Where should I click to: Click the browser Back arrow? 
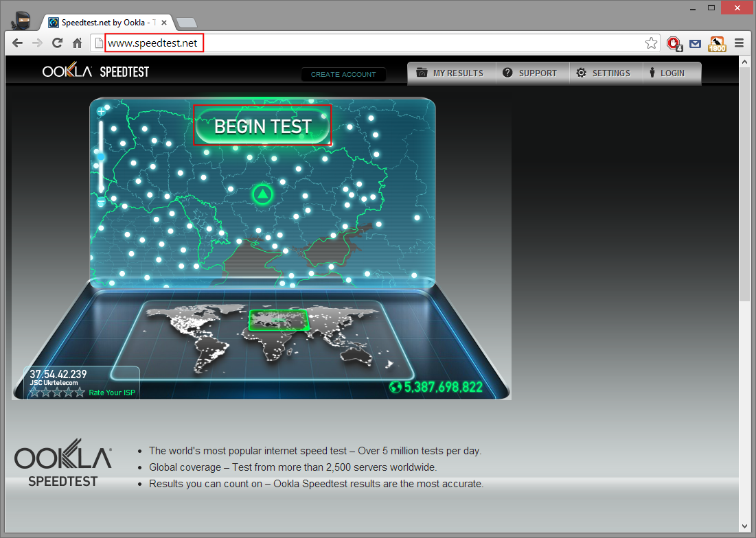click(x=17, y=43)
